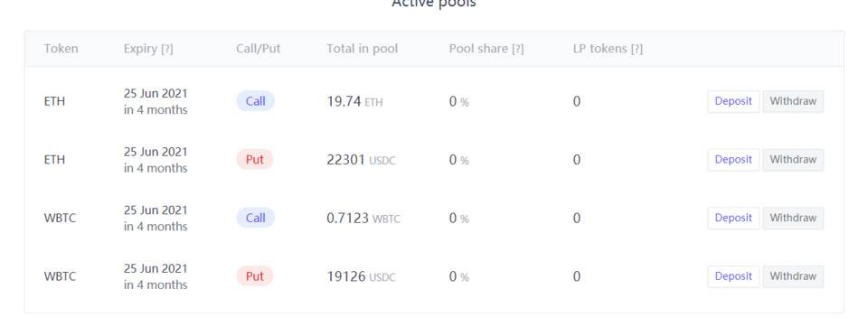Deposit into the WBTC Put pool
The image size is (868, 336).
(733, 276)
